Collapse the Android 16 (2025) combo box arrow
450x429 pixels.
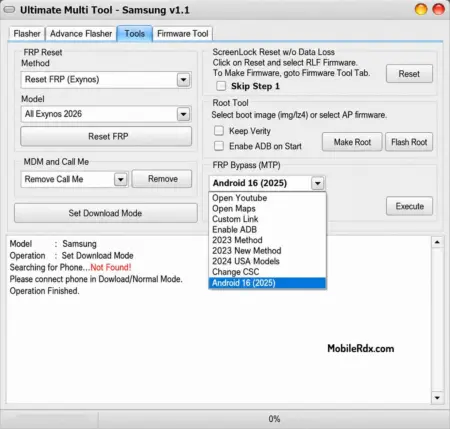click(318, 183)
